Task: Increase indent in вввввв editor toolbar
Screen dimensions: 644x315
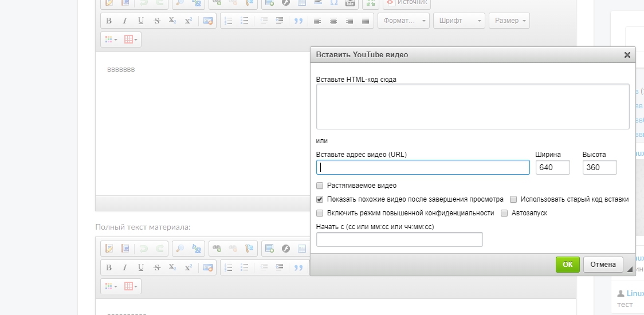Action: (x=279, y=21)
